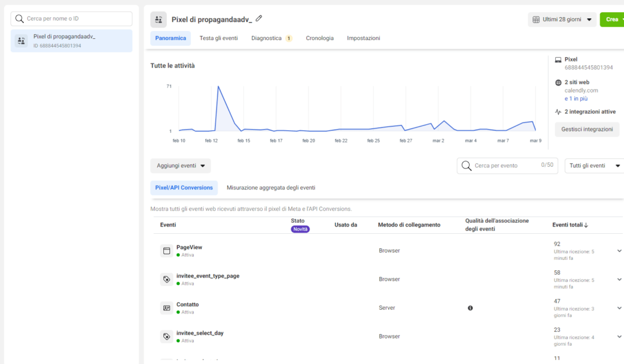The height and width of the screenshot is (364, 624).
Task: Click the PageView event browser icon
Action: (167, 251)
